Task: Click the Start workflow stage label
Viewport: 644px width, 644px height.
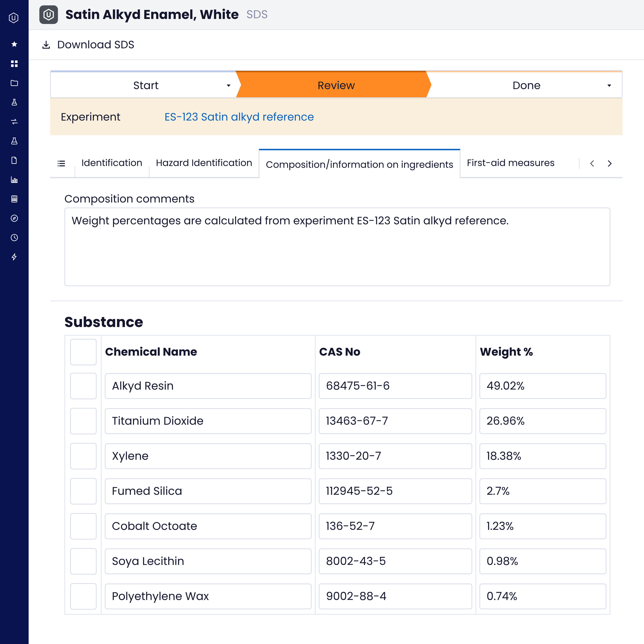Action: click(x=146, y=86)
